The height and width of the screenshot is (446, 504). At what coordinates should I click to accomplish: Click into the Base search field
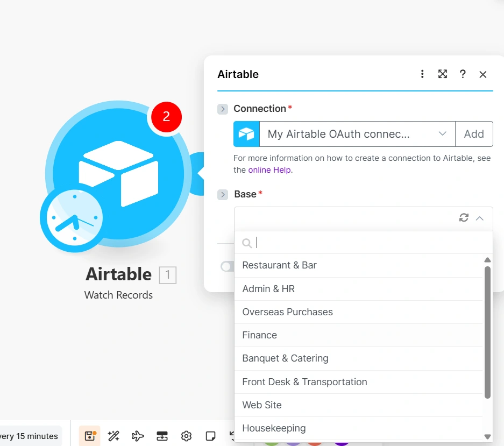click(x=363, y=243)
